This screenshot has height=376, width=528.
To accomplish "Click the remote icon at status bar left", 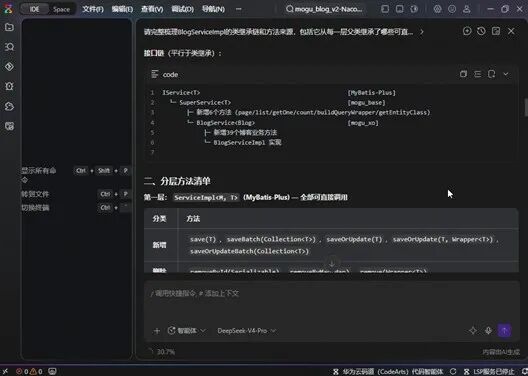I will coord(5,372).
